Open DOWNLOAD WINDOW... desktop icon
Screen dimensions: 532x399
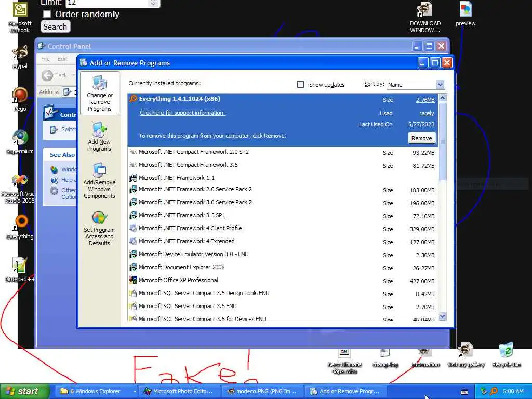425,17
